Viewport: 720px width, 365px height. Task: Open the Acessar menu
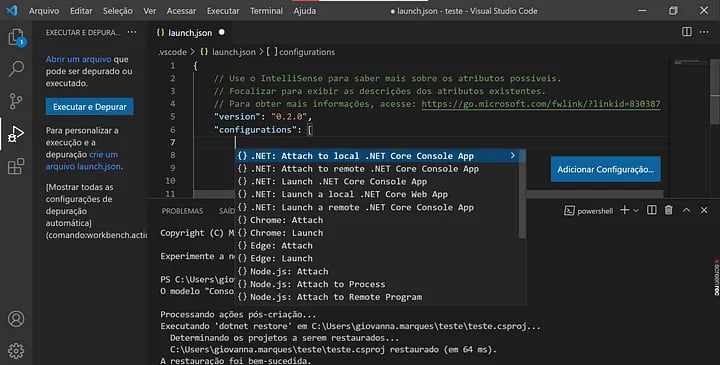(x=181, y=11)
